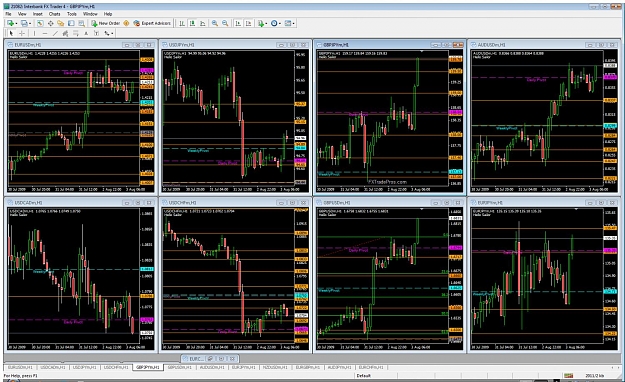The height and width of the screenshot is (382, 625).
Task: Switch to the AUDUSDm,H1 bottom tab
Action: 212,367
